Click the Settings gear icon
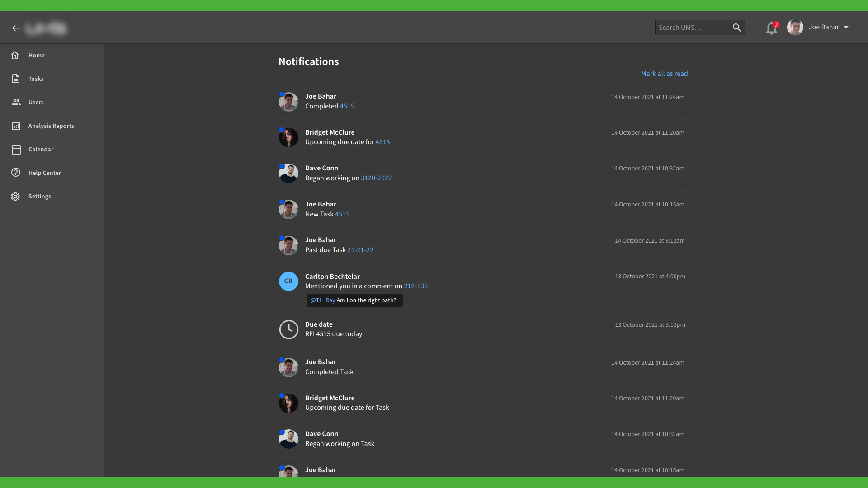 tap(16, 196)
